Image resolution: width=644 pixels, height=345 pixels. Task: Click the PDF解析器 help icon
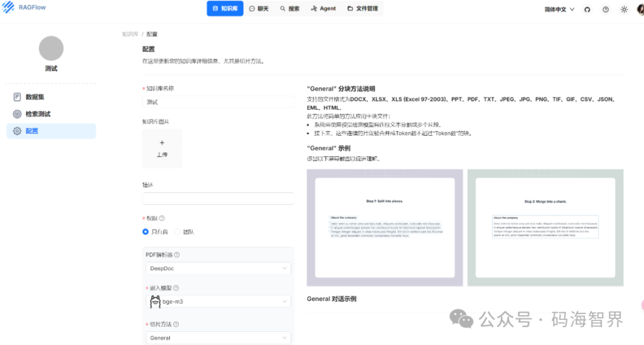(177, 255)
